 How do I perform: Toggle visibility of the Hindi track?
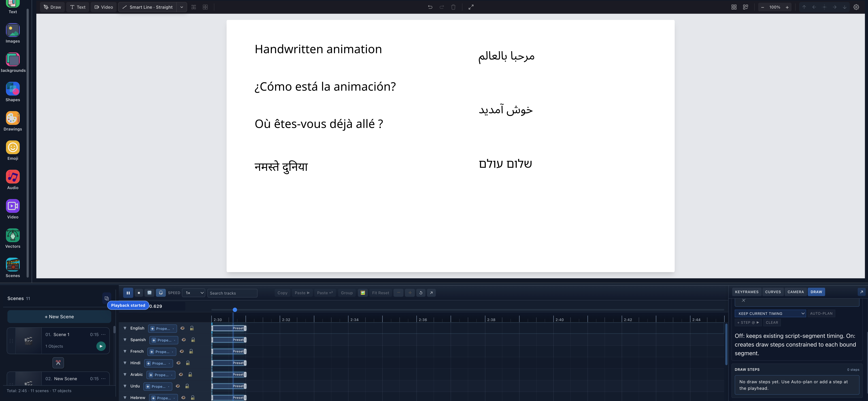[x=179, y=363]
